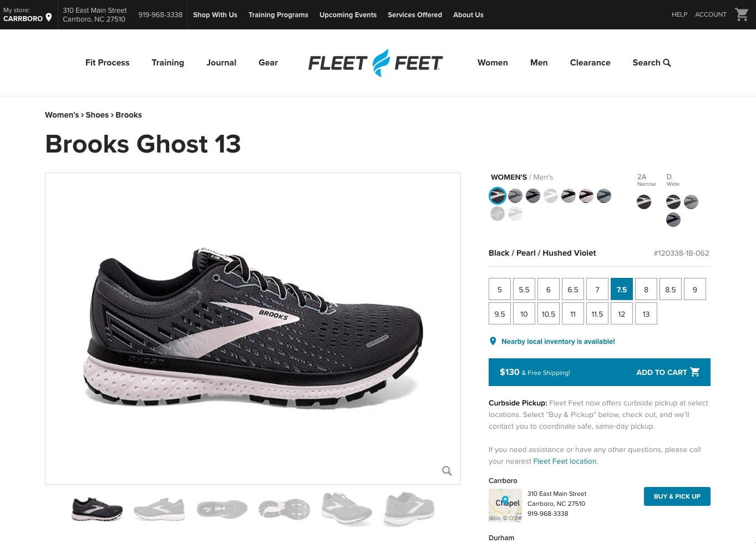Viewport: 756px width, 543px height.
Task: Zoom product image with magnifier icon
Action: pos(447,471)
